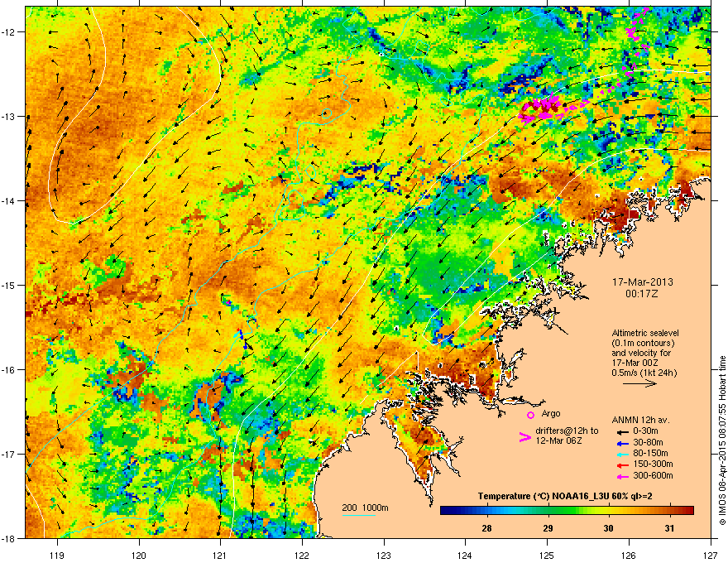Screen dimensions: 728x563
Task: Click the 119 longitude axis label
Action: (x=57, y=555)
